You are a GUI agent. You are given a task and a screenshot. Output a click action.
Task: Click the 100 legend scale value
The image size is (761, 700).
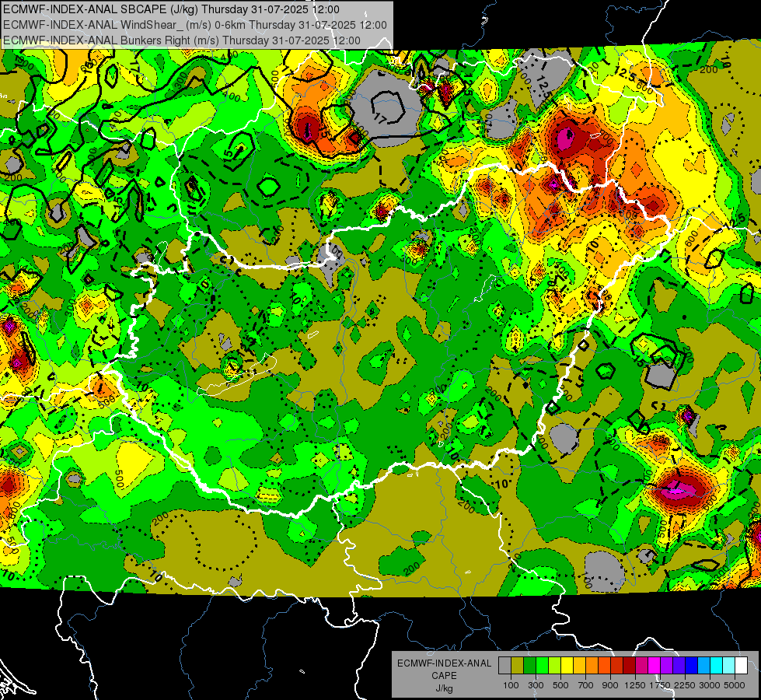(x=511, y=685)
